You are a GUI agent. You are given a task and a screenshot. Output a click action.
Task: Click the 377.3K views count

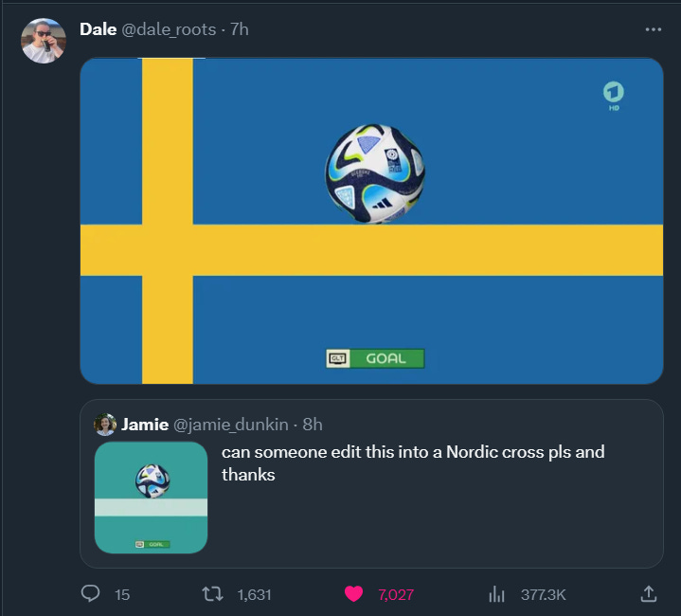point(544,594)
